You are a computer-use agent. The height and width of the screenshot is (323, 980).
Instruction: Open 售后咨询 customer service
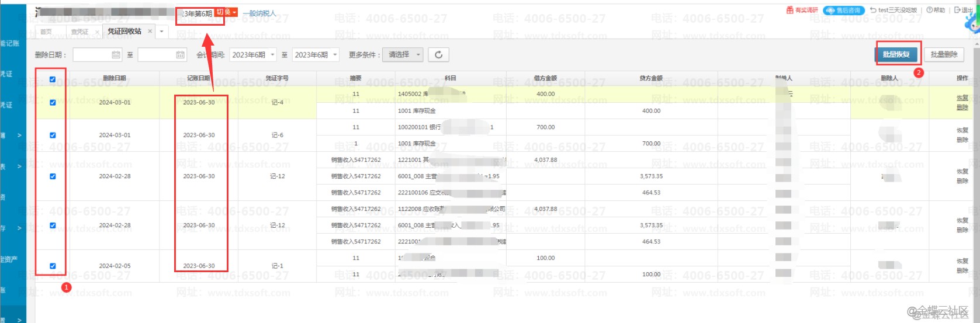(842, 11)
